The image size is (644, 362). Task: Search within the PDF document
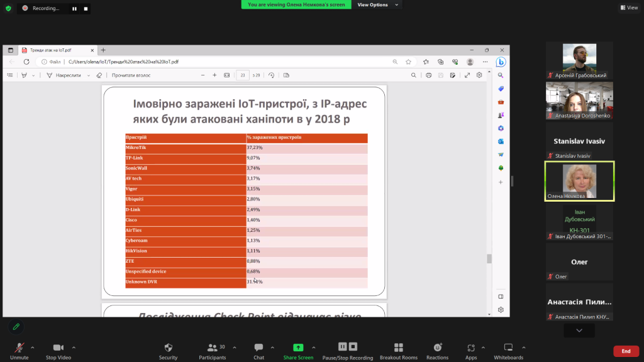(414, 75)
